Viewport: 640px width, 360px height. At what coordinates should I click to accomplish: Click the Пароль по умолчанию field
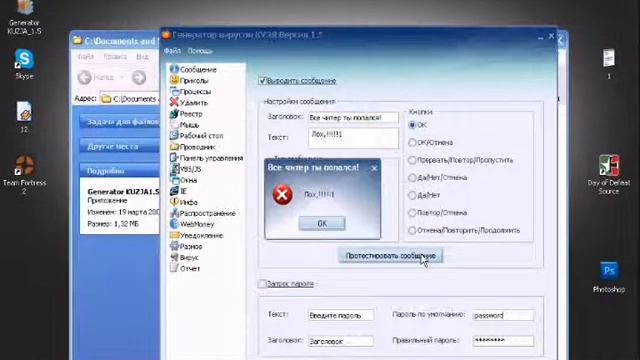point(503,315)
